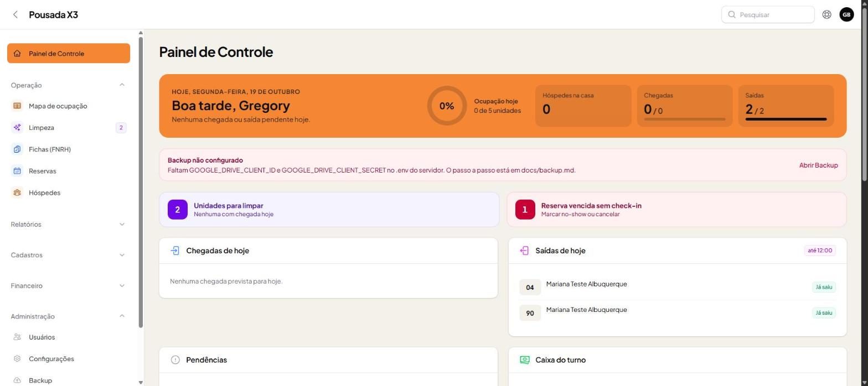Viewport: 868px width, 386px height.
Task: Open Configurações in the sidebar
Action: (x=69, y=358)
